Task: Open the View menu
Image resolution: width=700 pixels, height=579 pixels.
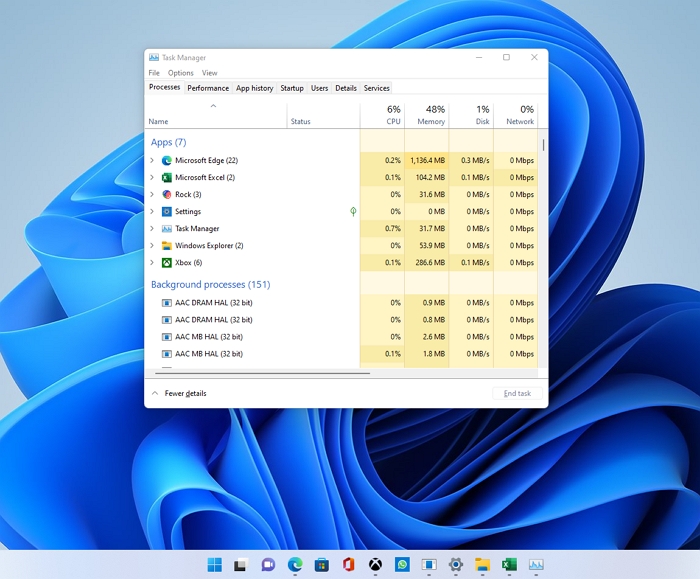Action: pyautogui.click(x=209, y=73)
